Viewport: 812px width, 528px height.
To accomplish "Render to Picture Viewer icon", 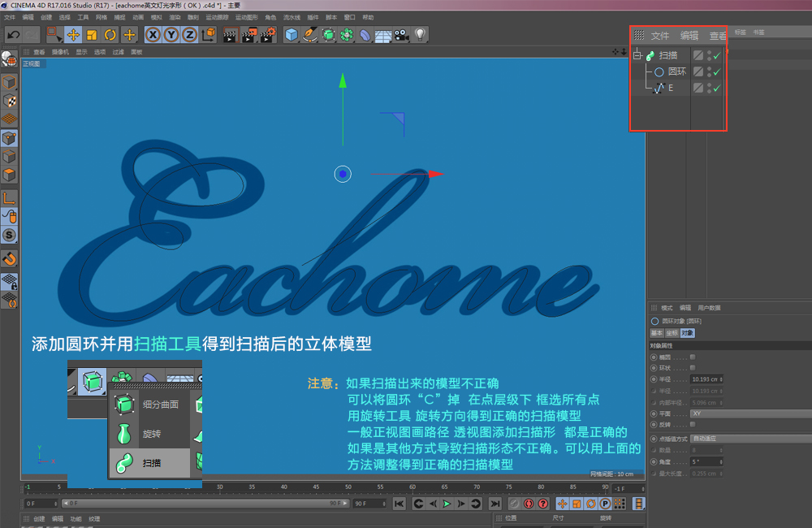I will pyautogui.click(x=249, y=35).
